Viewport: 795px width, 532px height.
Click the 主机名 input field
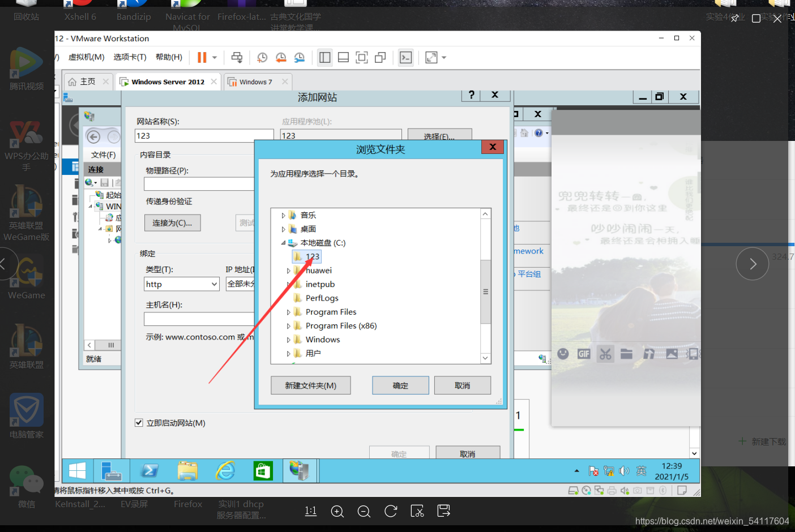click(x=199, y=319)
